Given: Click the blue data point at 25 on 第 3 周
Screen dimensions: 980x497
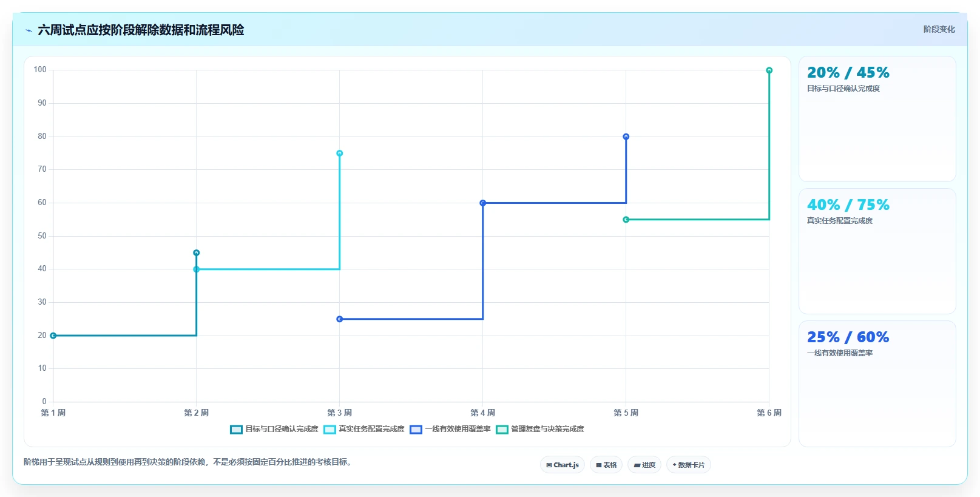Looking at the screenshot, I should [x=339, y=319].
